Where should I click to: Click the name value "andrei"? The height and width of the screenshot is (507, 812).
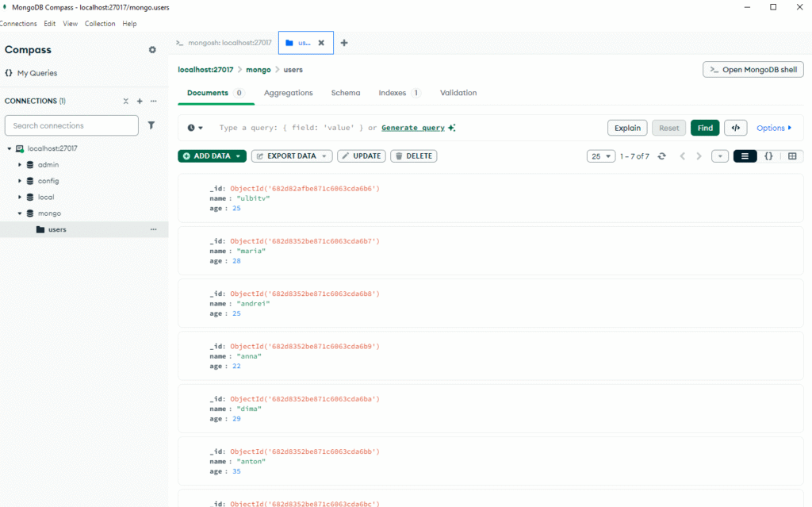coord(253,304)
